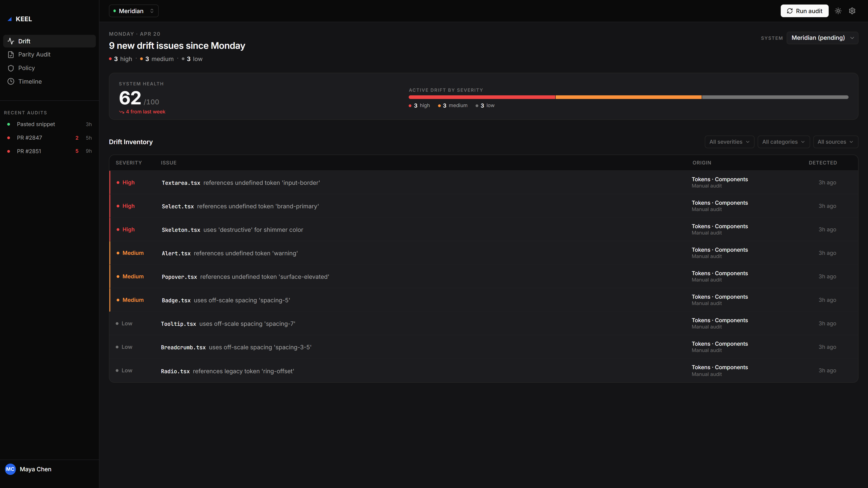Switch to Timeline view
This screenshot has height=488, width=868.
click(x=50, y=82)
